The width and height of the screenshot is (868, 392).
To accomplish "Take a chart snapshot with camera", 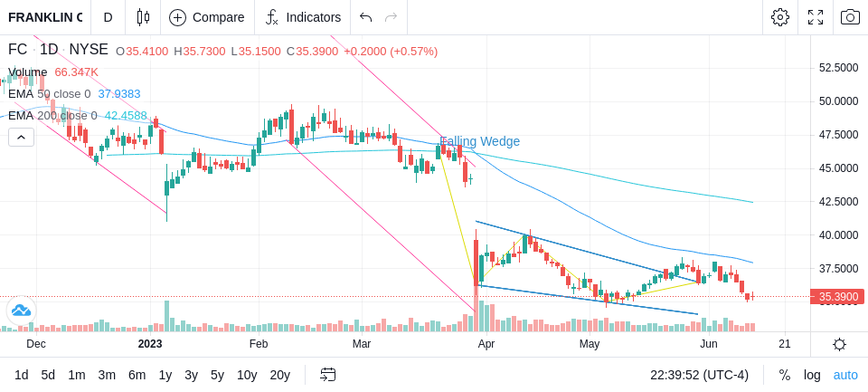I will (850, 17).
